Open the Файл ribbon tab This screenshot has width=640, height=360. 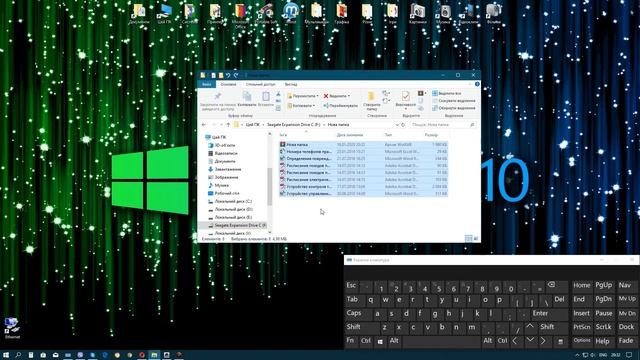[x=206, y=84]
